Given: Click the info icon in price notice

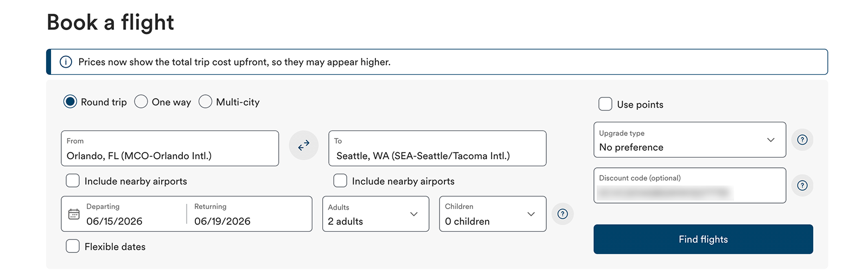Looking at the screenshot, I should tap(66, 62).
